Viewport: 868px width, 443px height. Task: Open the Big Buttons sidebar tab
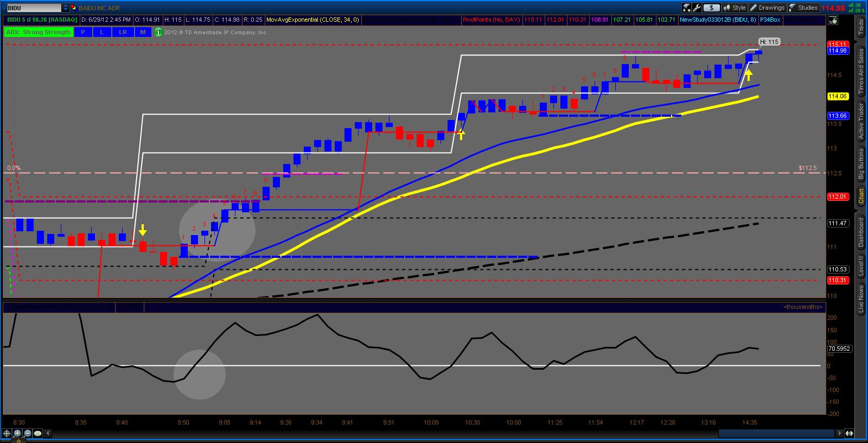pos(861,164)
